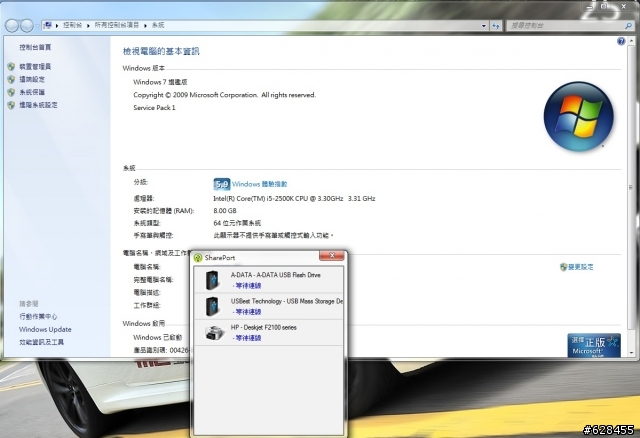The width and height of the screenshot is (640, 438).
Task: Expand arrow after All Control Panel Items breadcrumb
Action: (x=145, y=26)
